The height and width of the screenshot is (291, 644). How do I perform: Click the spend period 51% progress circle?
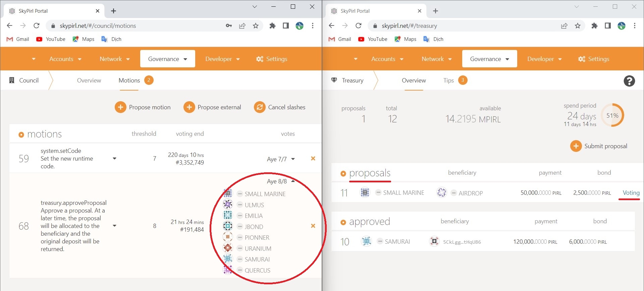click(612, 116)
